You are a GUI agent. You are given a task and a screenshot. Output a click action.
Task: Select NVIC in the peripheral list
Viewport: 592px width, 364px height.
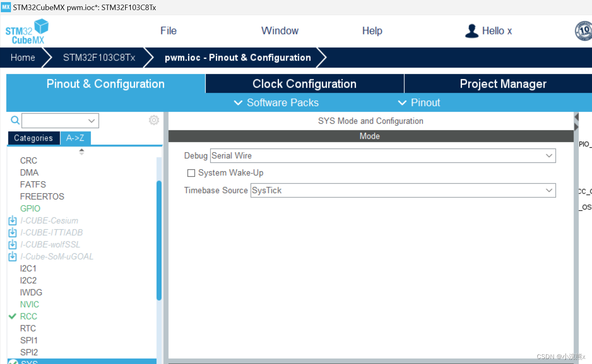29,304
